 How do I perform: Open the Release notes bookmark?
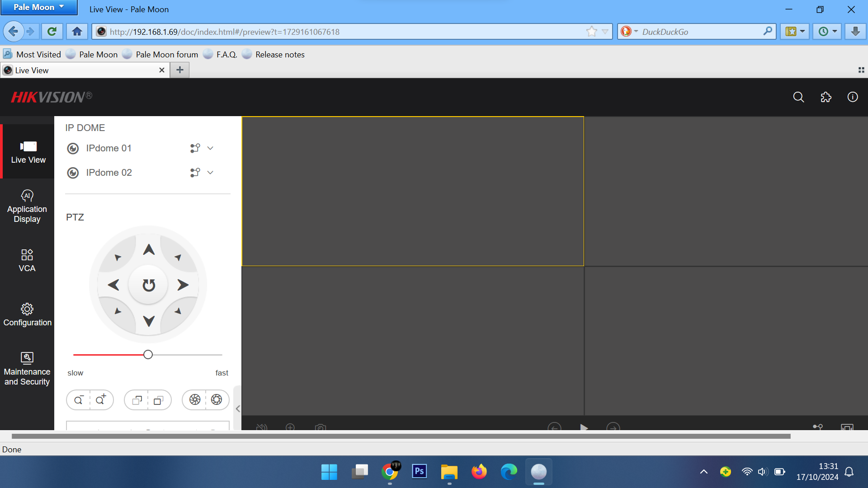click(279, 54)
